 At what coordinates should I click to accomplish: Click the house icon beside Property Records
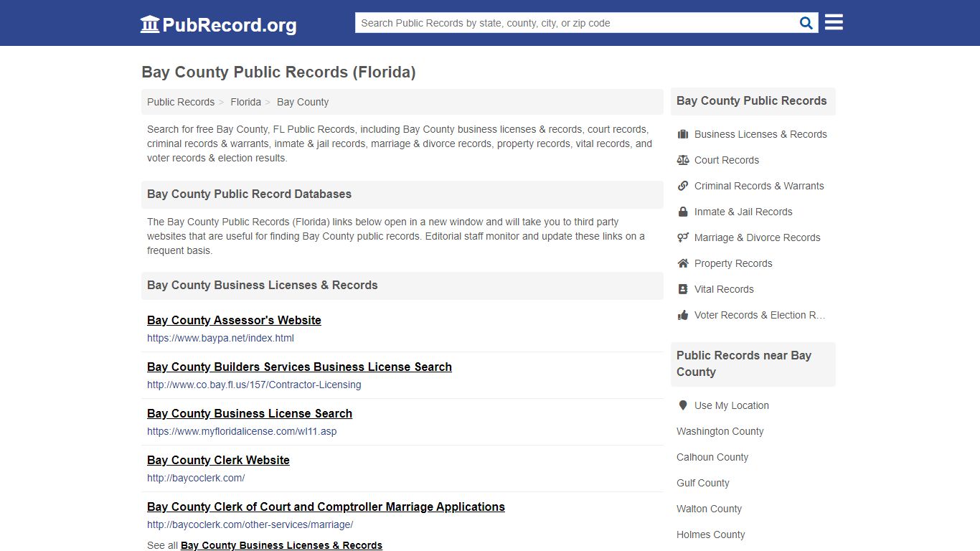(x=683, y=263)
